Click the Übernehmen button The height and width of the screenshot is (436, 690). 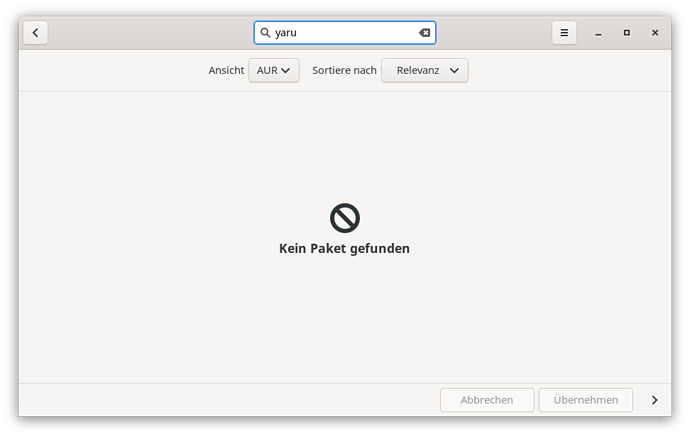click(586, 400)
